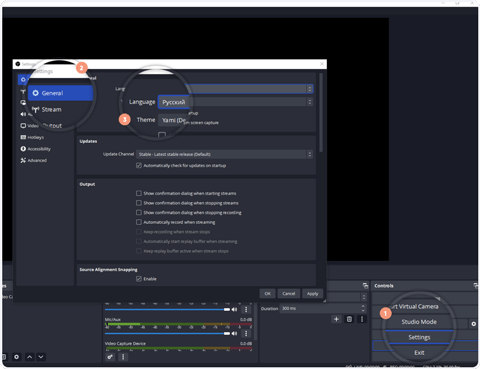Open advanced audio properties gears icon
Screen dimensions: 480x369
point(110,357)
